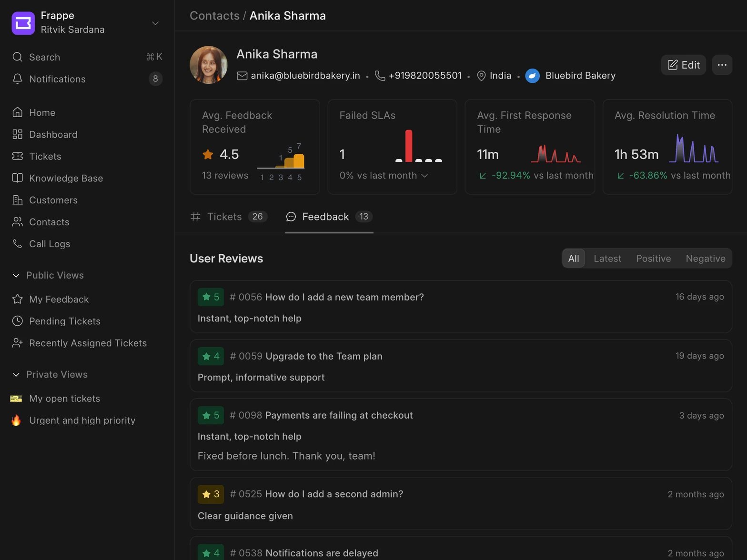
Task: Click the 'Fixed before lunch. Thank you, team!' comment
Action: pyautogui.click(x=286, y=456)
